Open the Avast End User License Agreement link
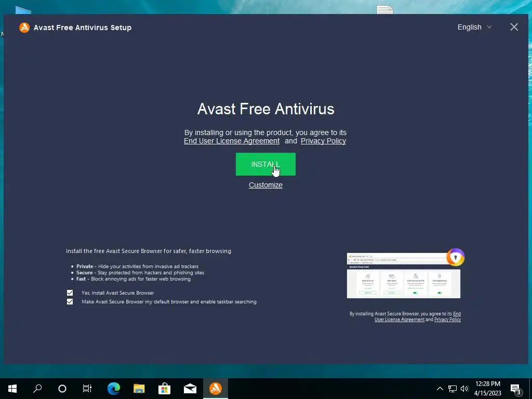Viewport: 532px width, 399px height. [x=232, y=141]
